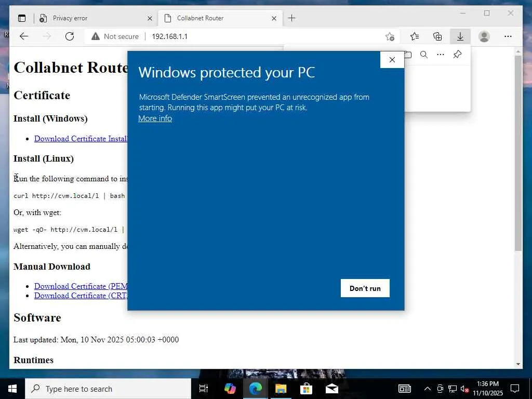Pin the Downloads panel

pyautogui.click(x=457, y=55)
